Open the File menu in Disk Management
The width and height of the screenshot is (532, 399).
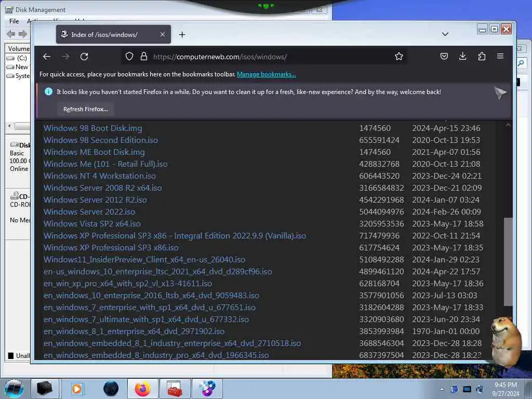14,21
